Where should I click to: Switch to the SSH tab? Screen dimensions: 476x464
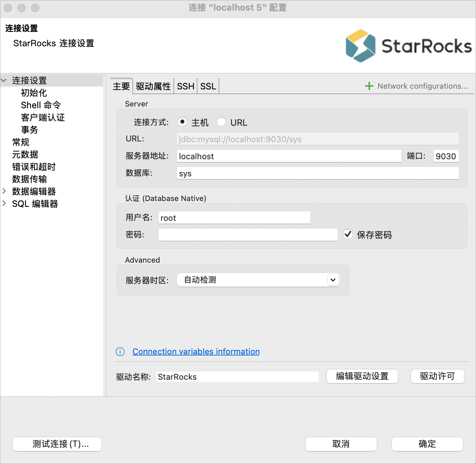[185, 86]
